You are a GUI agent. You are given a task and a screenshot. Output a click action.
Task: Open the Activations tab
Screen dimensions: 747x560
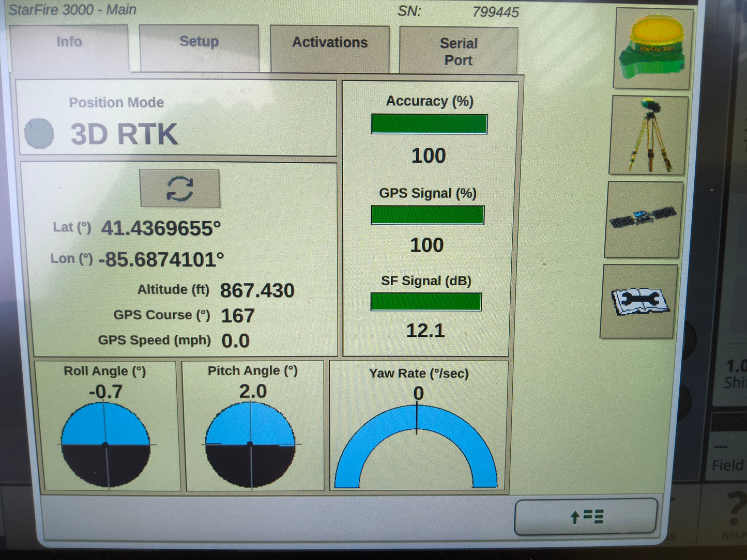click(330, 49)
